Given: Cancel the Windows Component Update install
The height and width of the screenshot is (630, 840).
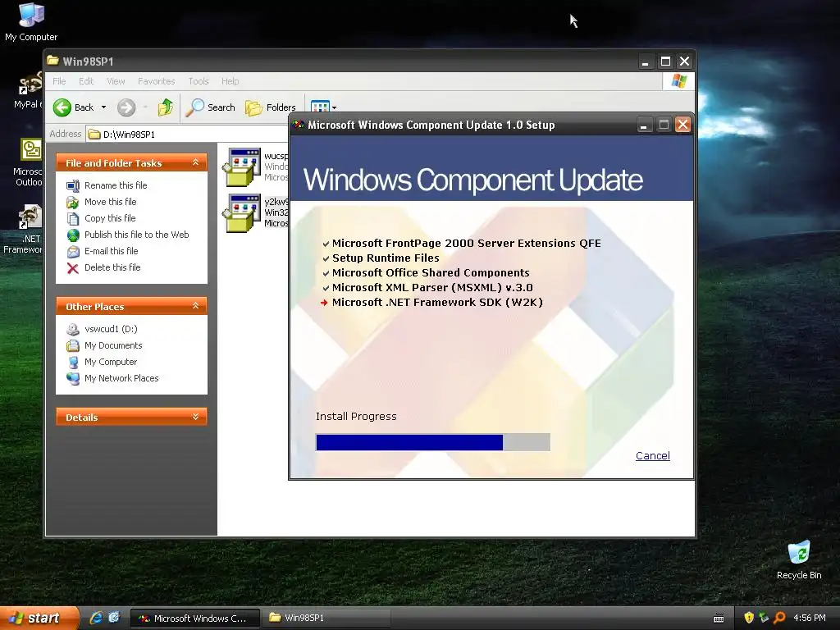Looking at the screenshot, I should pos(652,455).
